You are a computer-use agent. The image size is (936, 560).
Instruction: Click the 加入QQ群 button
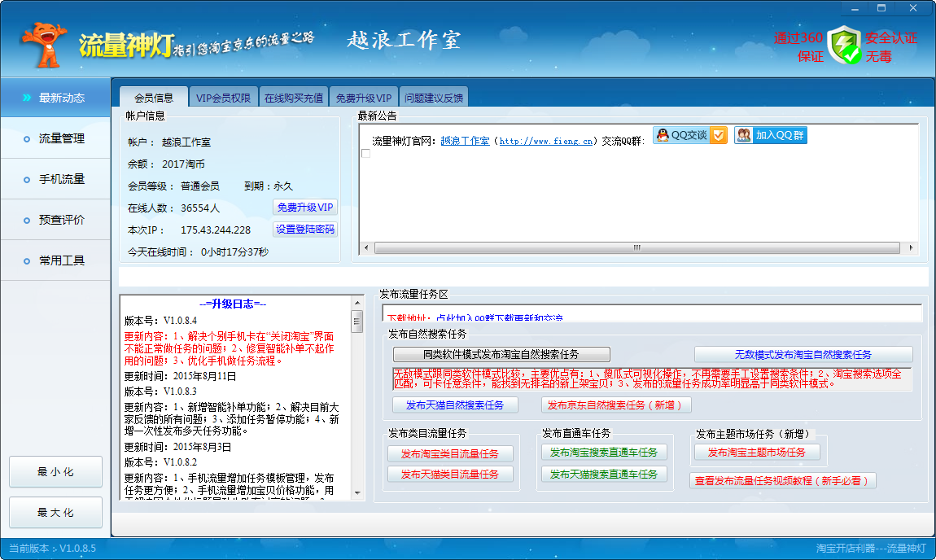(x=771, y=135)
